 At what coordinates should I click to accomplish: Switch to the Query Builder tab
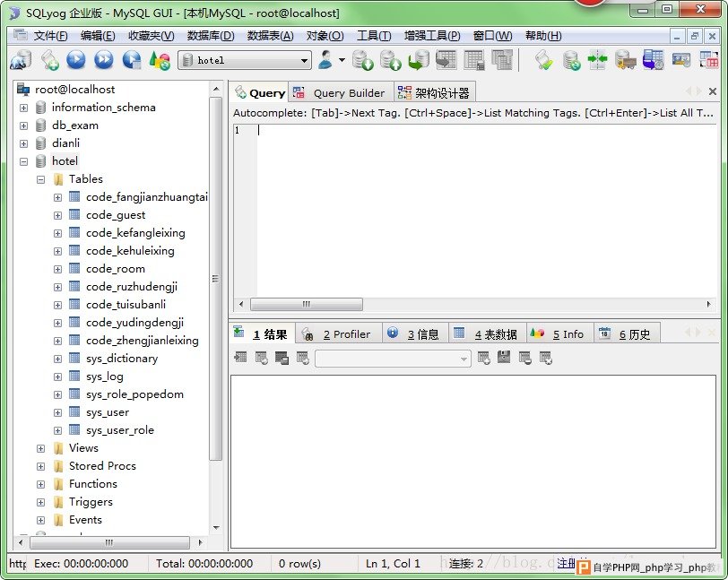[x=342, y=93]
